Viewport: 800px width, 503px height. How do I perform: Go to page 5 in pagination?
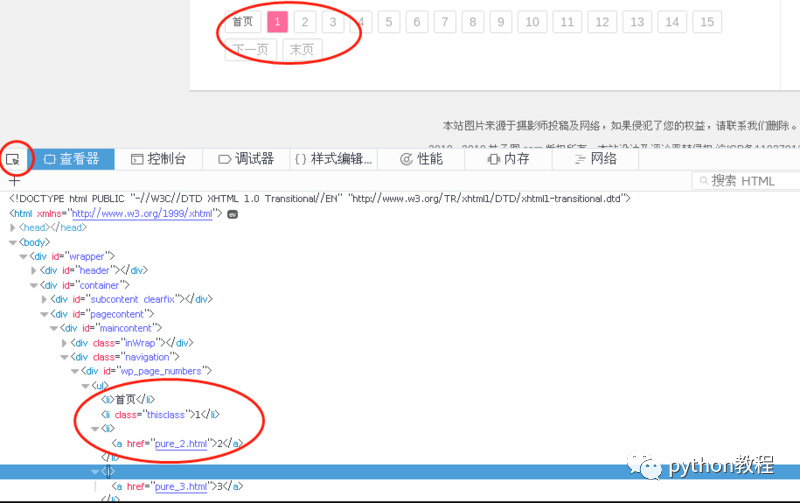389,22
